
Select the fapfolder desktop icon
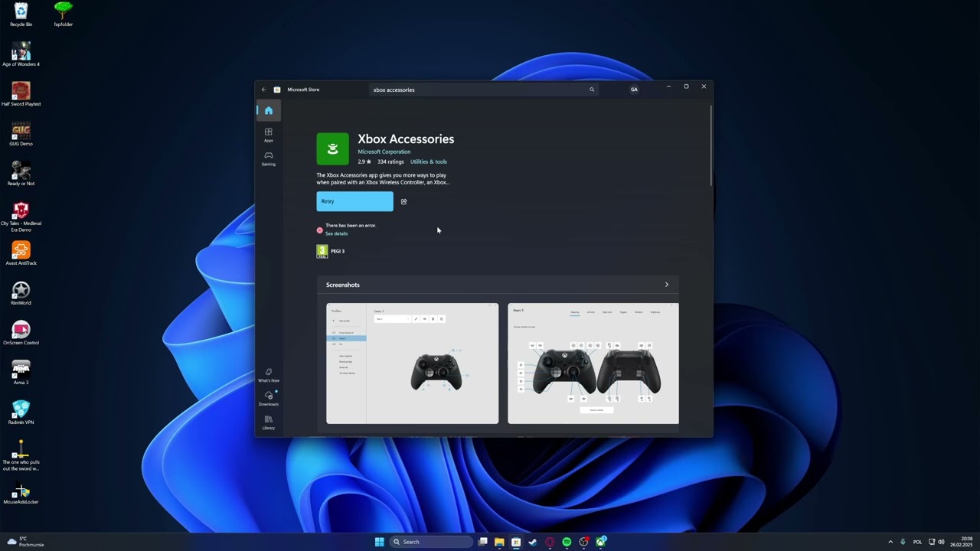tap(64, 15)
